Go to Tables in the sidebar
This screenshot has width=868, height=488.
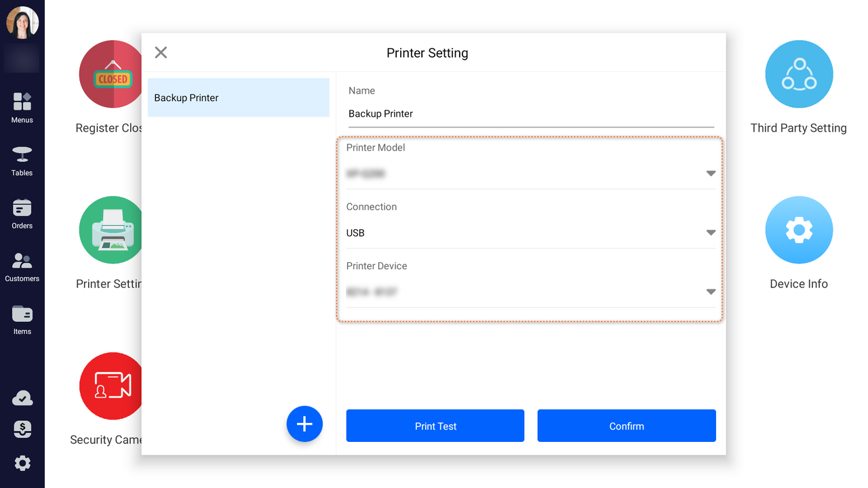(x=22, y=160)
